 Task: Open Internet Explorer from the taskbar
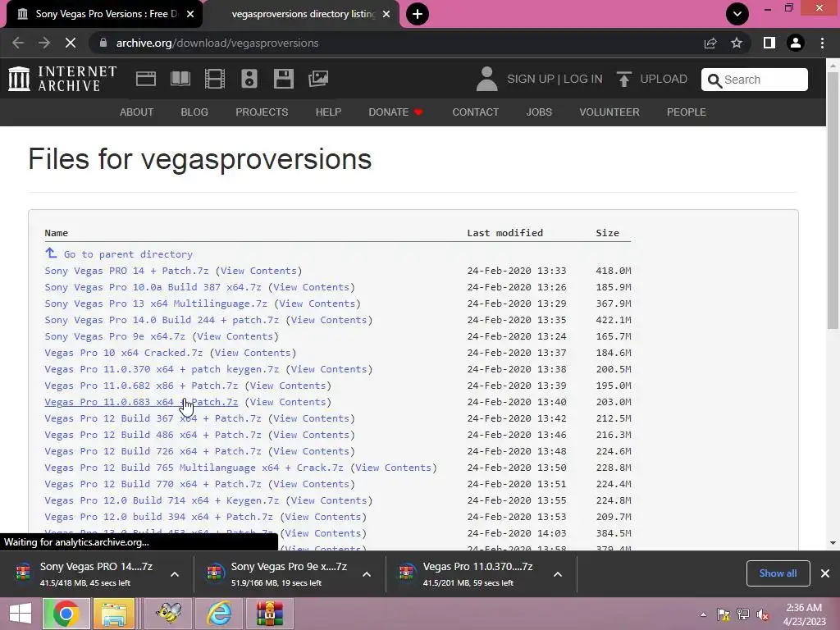tap(220, 614)
